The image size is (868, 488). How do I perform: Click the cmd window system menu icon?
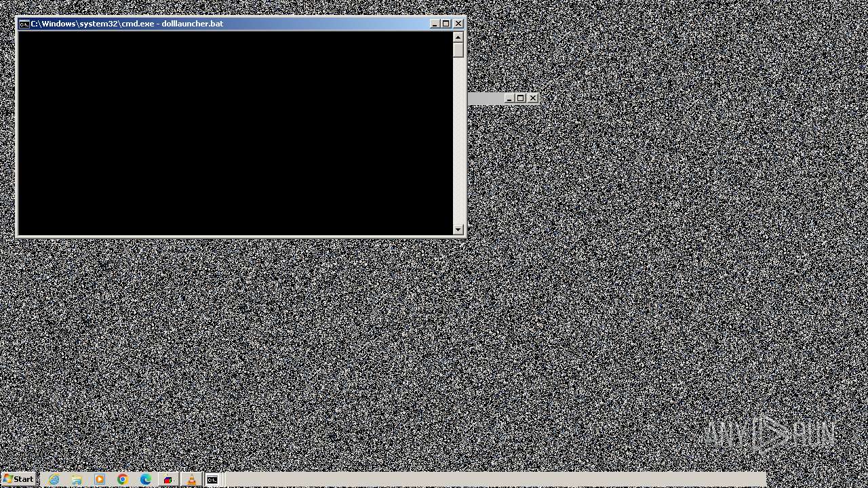tap(24, 24)
